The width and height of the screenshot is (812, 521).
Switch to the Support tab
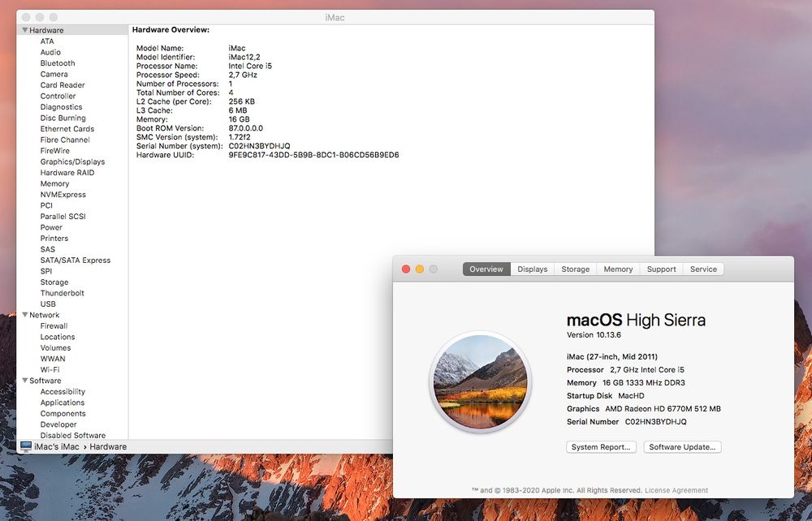661,269
